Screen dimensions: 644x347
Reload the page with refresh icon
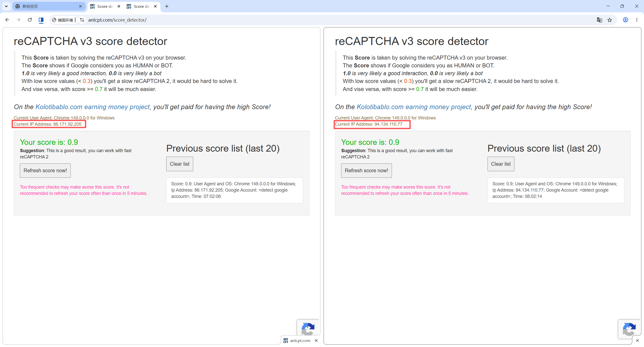30,20
